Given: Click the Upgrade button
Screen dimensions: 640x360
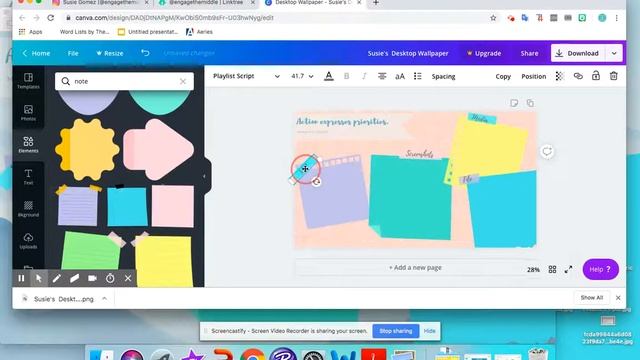Looking at the screenshot, I should (484, 53).
